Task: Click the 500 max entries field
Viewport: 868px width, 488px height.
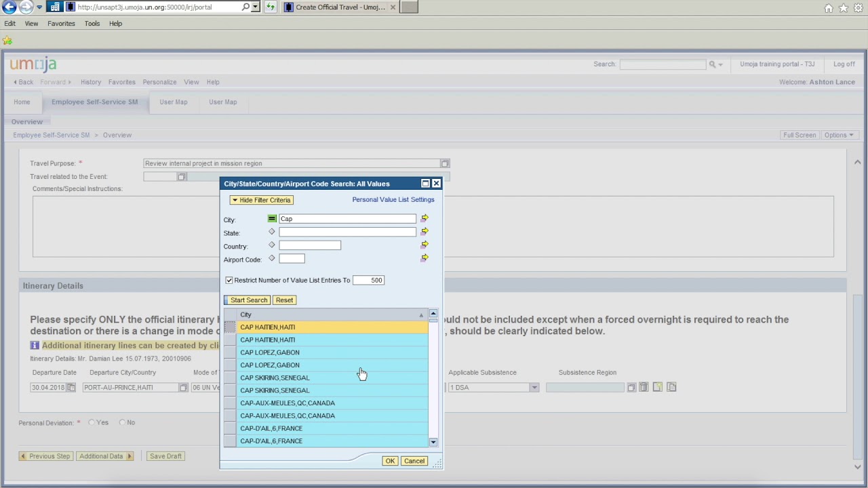Action: coord(368,280)
